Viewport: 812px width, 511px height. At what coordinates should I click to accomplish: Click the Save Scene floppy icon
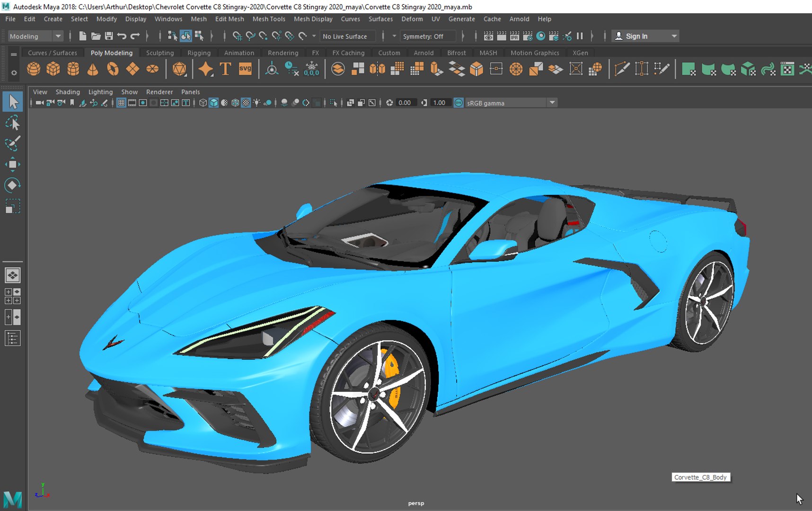click(x=109, y=36)
